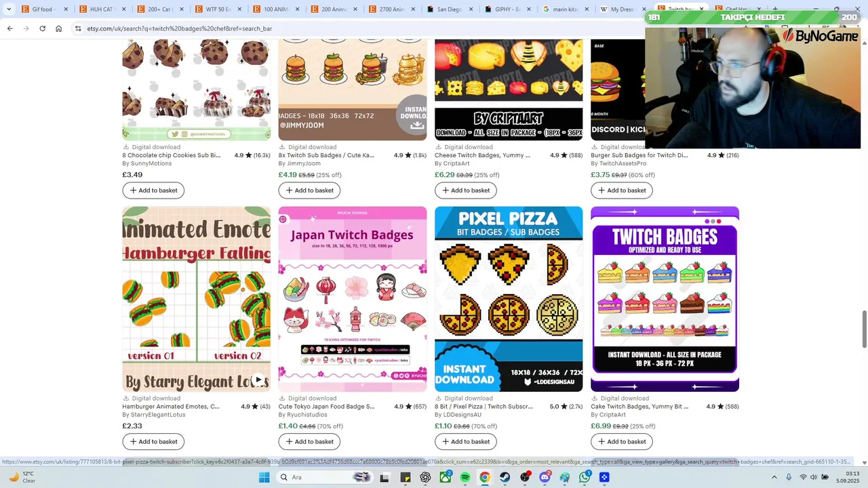Open 'Burger Sub Badges for Twitch Di...' title
The height and width of the screenshot is (488, 868).
639,155
